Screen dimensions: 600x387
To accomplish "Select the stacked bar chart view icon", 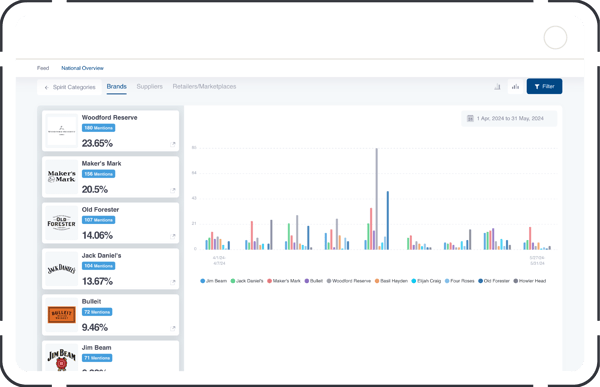I will (x=497, y=87).
